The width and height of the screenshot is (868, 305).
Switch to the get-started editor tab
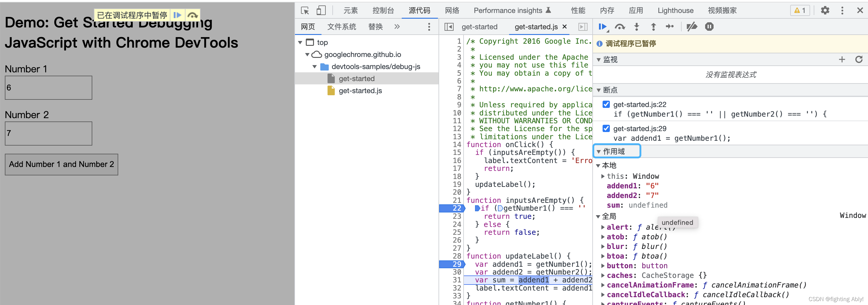pyautogui.click(x=479, y=27)
